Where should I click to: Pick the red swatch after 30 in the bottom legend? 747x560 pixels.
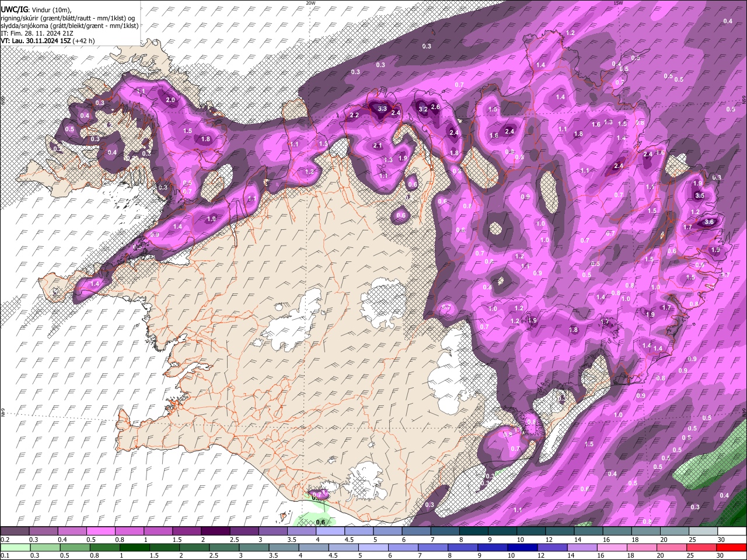pos(731,548)
